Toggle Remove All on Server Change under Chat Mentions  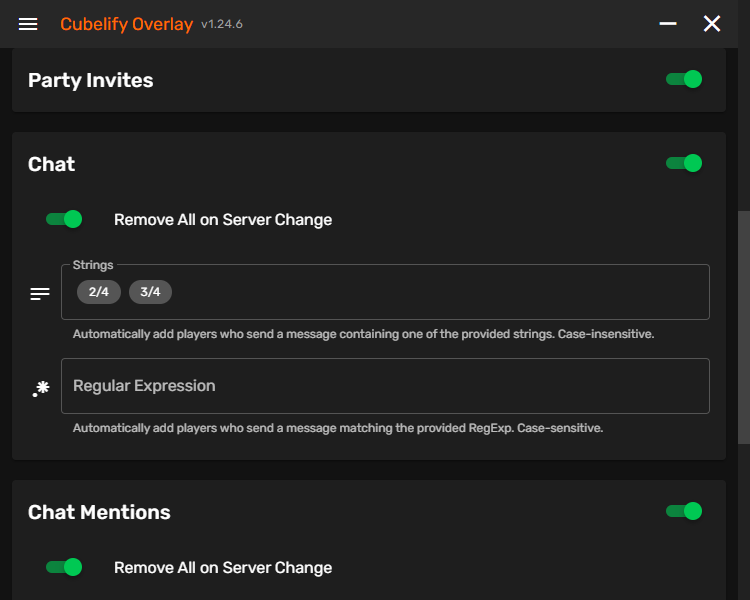click(64, 567)
